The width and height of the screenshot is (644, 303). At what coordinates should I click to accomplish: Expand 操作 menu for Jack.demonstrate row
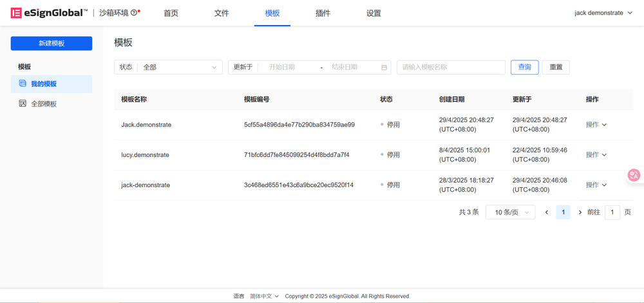596,125
